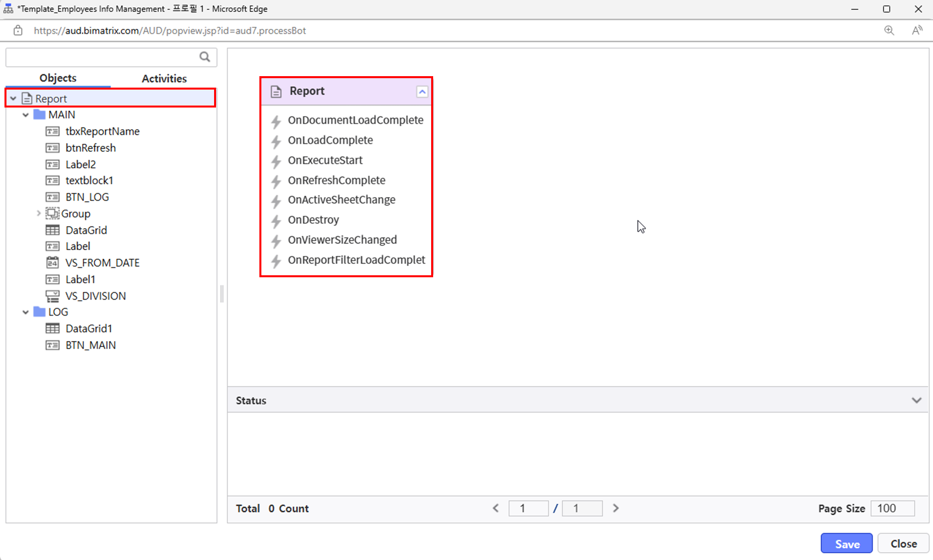Click the Read aloud icon in address bar
The image size is (933, 560).
[x=917, y=30]
